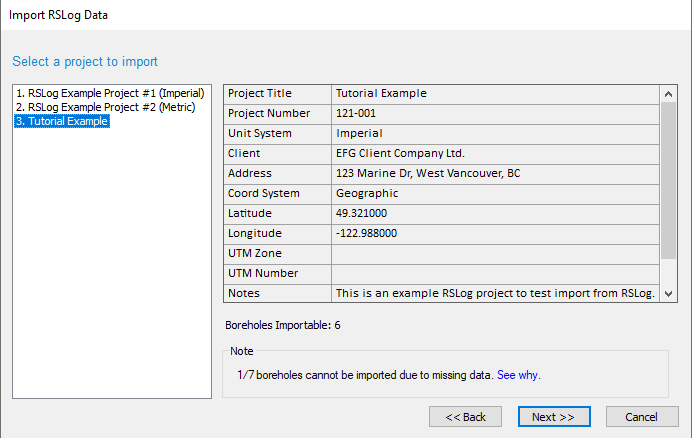Click the Notes value text cell
Image resolution: width=692 pixels, height=438 pixels.
point(495,294)
